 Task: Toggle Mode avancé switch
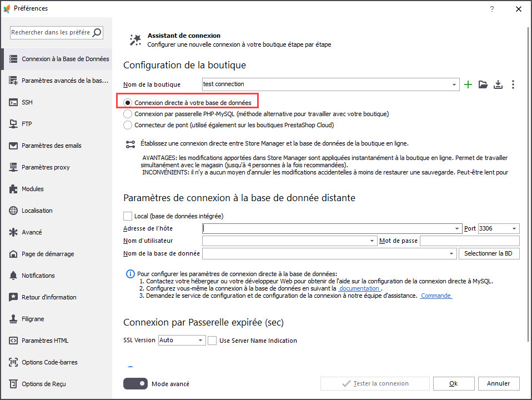[135, 384]
